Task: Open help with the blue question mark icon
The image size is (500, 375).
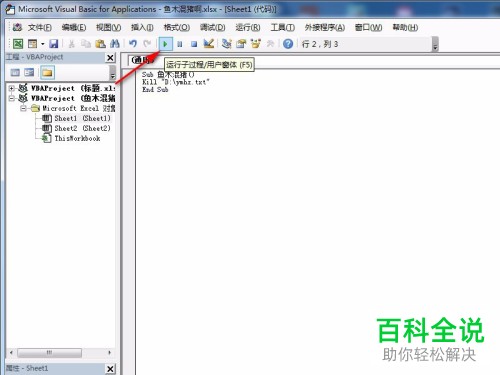Action: [x=288, y=44]
